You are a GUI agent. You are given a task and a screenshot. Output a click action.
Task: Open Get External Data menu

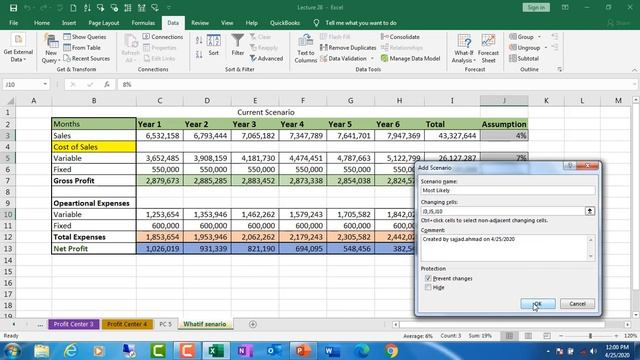(18, 48)
